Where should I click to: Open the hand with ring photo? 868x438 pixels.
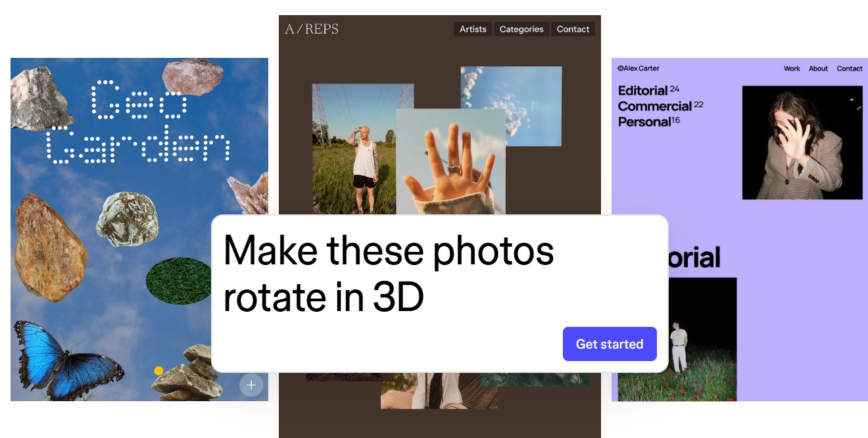(x=450, y=162)
